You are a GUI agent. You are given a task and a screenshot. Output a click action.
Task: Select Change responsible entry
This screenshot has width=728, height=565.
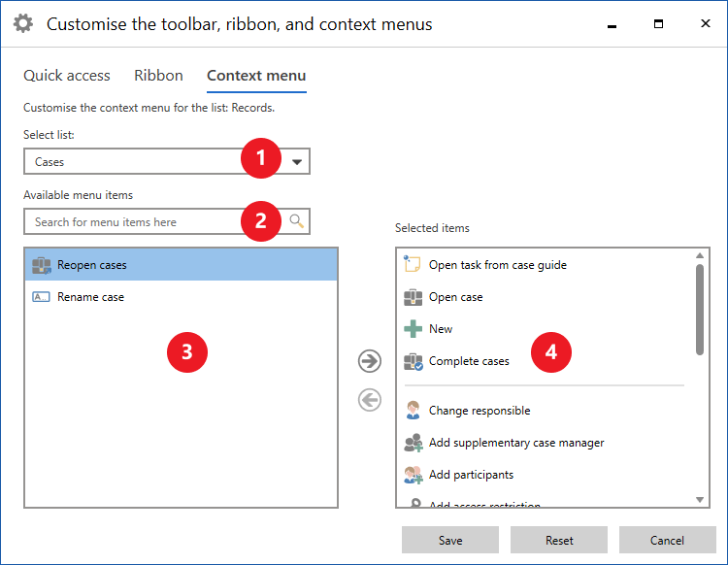coord(546,411)
